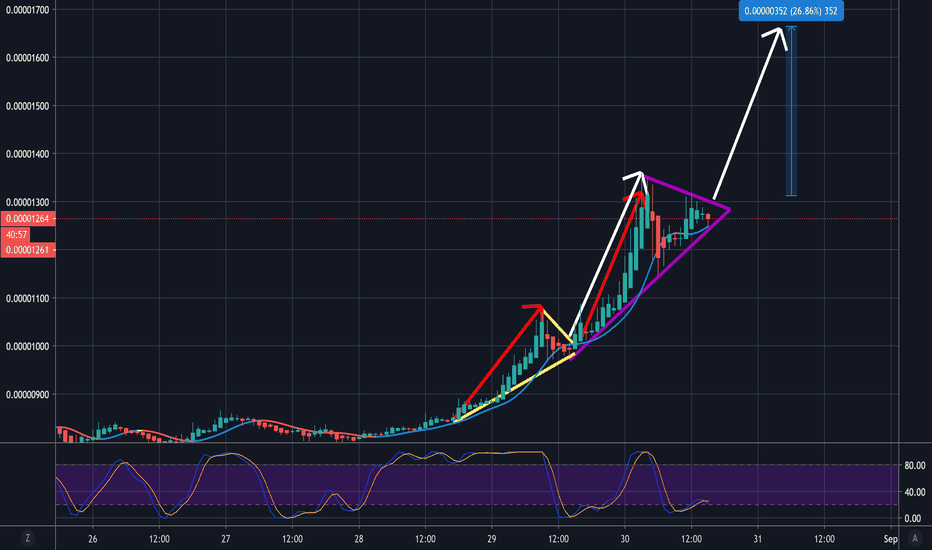Image resolution: width=932 pixels, height=550 pixels.
Task: Click the 80.00 oscillator scale label
Action: [x=915, y=465]
